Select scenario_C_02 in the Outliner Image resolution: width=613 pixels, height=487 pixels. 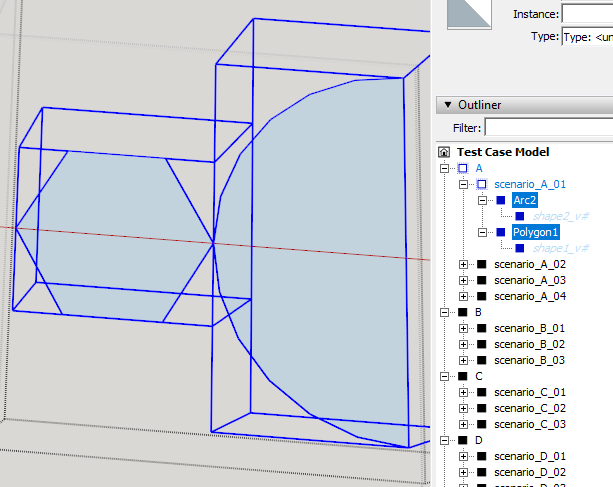530,408
